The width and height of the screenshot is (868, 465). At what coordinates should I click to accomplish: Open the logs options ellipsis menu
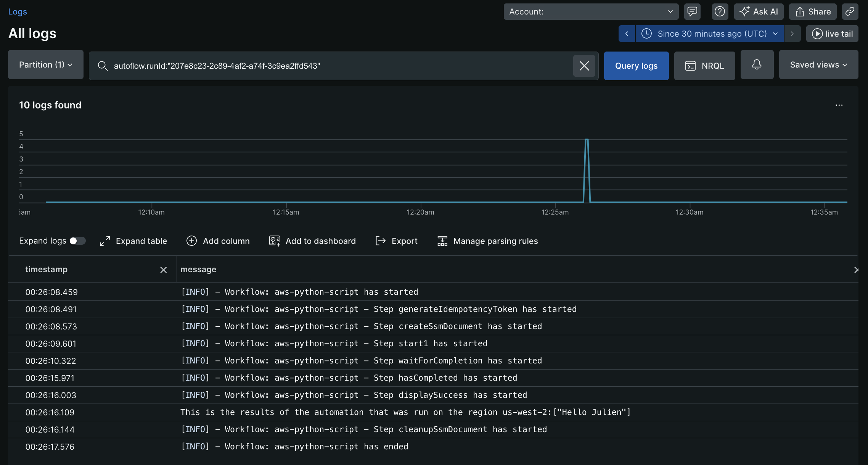pyautogui.click(x=839, y=105)
